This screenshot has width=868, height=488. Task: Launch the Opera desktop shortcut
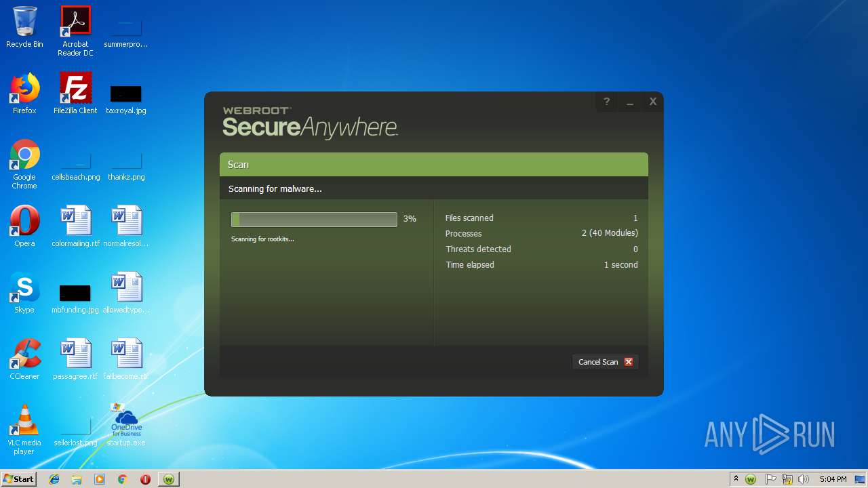click(24, 226)
